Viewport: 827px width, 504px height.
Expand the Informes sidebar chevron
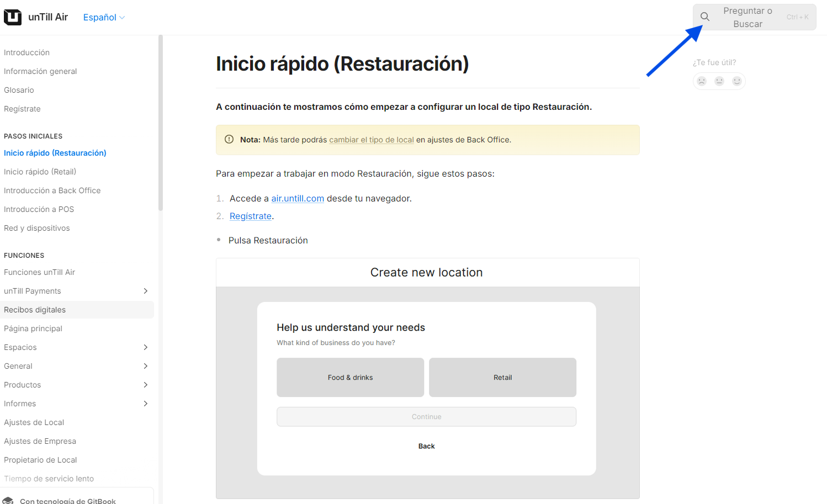coord(146,404)
